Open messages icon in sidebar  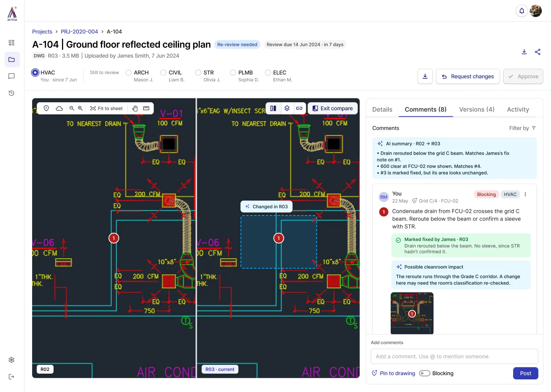(11, 76)
